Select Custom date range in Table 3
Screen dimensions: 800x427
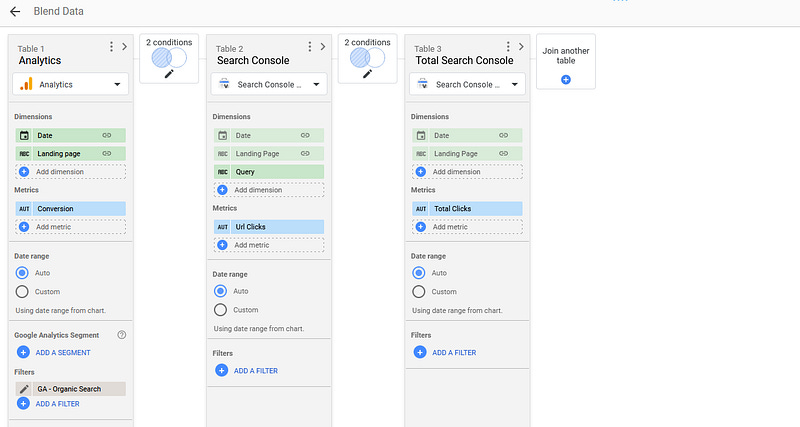click(x=419, y=292)
